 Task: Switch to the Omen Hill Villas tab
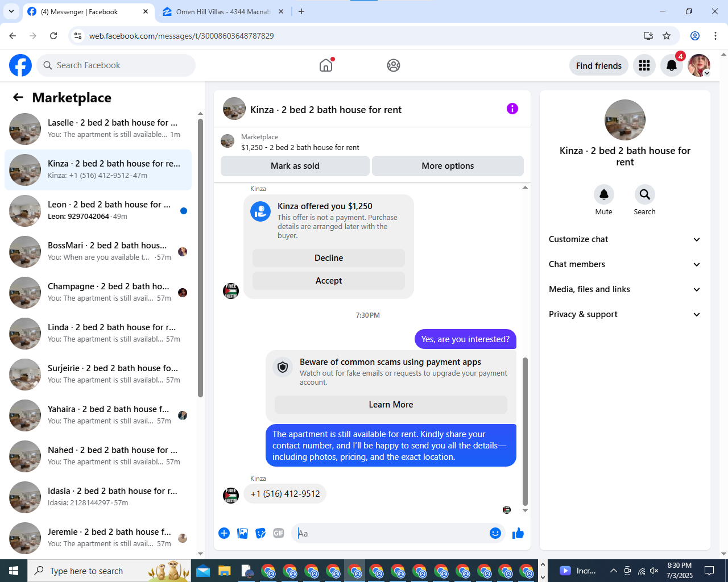tap(223, 11)
